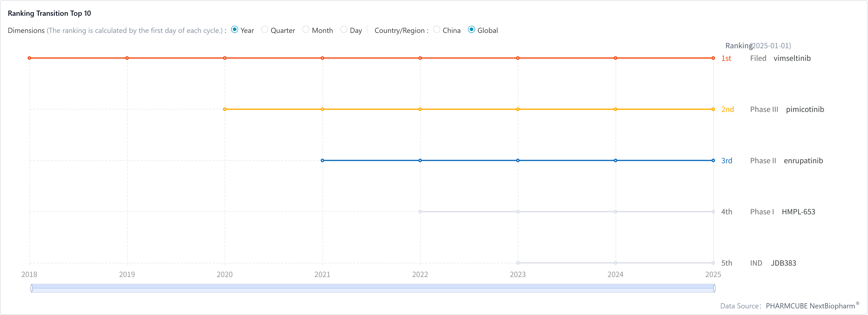Click pimicotinib drug name label
This screenshot has width=868, height=315.
[x=805, y=109]
